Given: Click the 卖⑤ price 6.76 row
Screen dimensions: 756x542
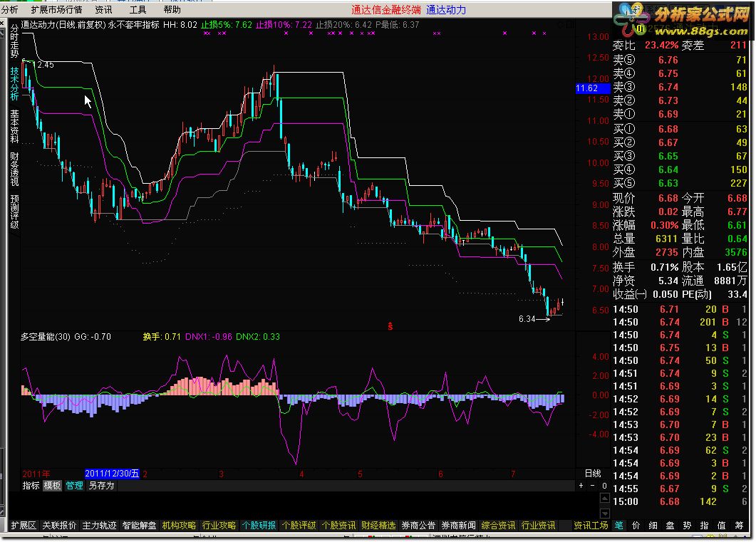Looking at the screenshot, I should [679, 60].
